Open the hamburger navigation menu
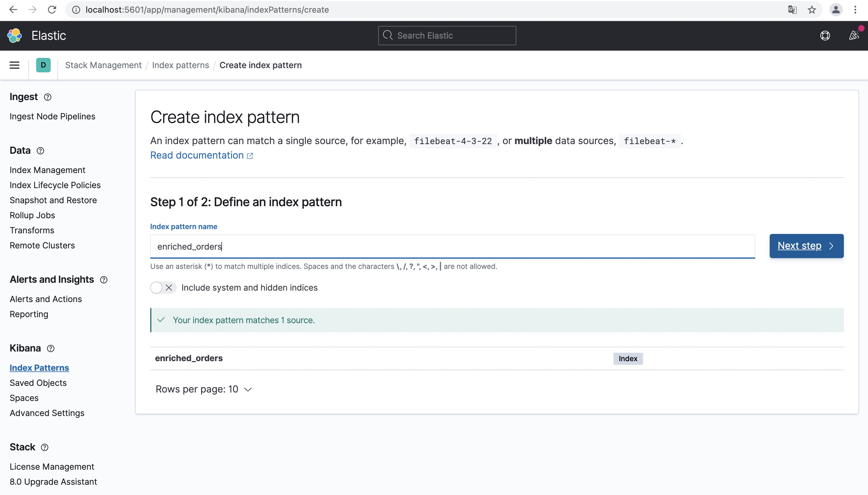Image resolution: width=868 pixels, height=495 pixels. click(x=14, y=65)
